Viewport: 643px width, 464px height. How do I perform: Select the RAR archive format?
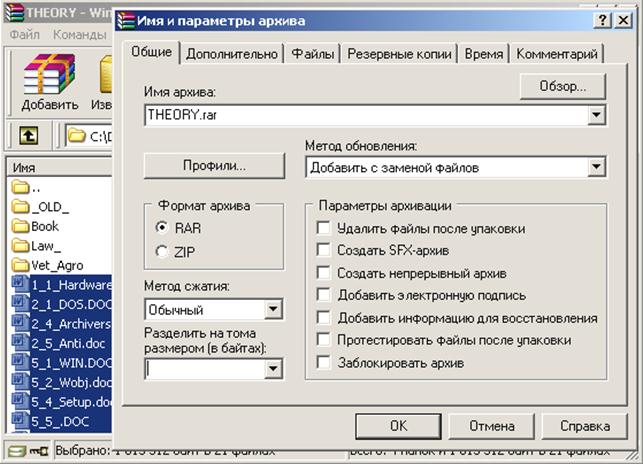162,228
